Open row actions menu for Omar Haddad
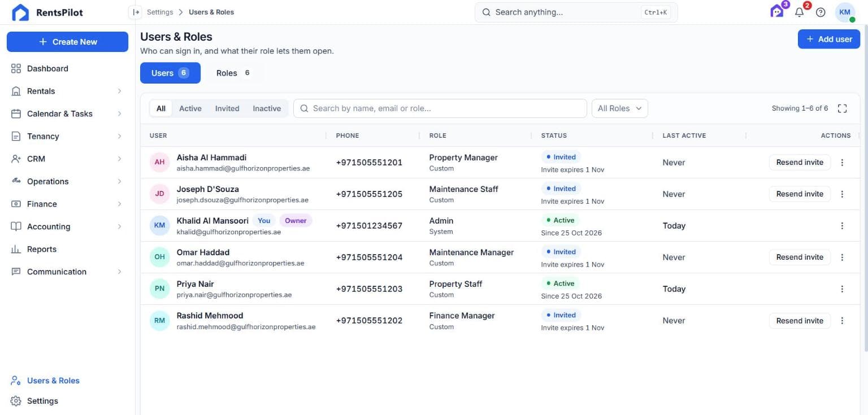This screenshot has width=868, height=415. pyautogui.click(x=842, y=257)
